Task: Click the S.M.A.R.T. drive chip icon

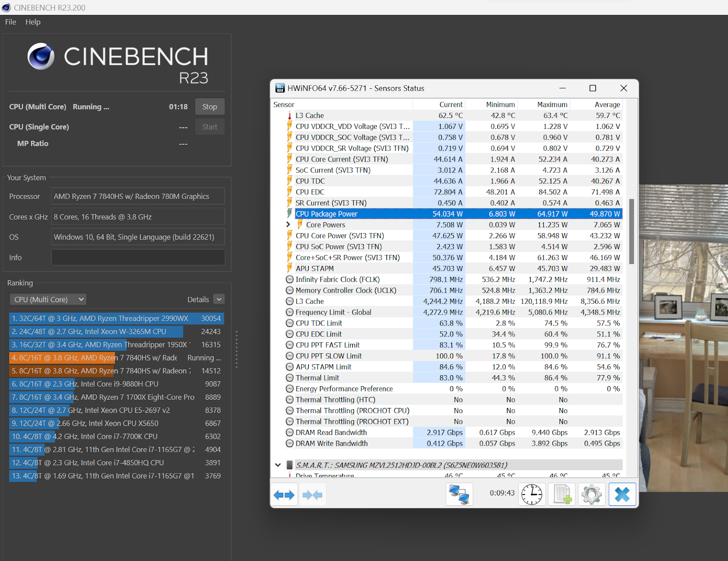Action: pyautogui.click(x=289, y=465)
